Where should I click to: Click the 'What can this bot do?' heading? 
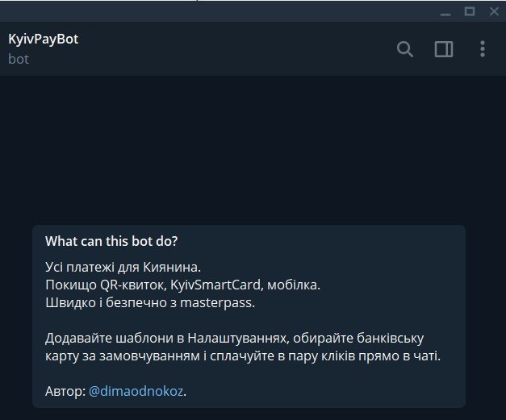point(111,241)
